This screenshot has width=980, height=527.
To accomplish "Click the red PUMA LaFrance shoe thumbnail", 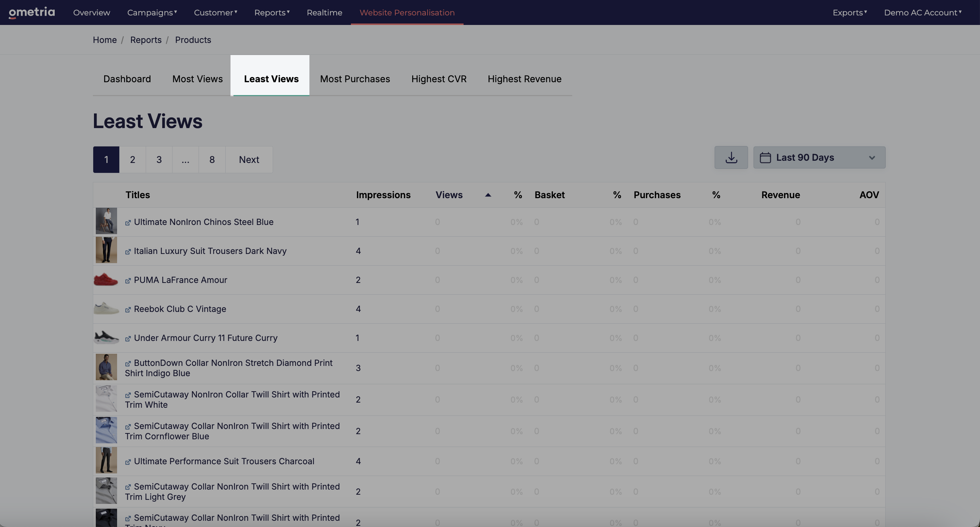I will 106,279.
